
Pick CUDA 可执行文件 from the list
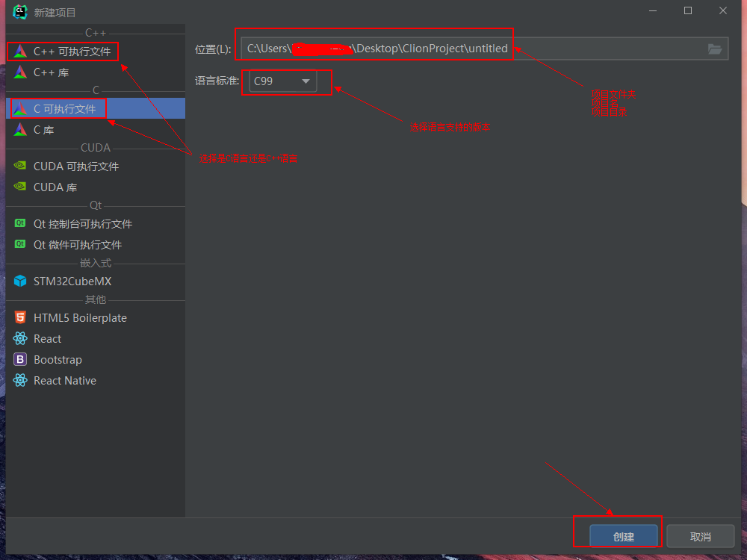96,167
